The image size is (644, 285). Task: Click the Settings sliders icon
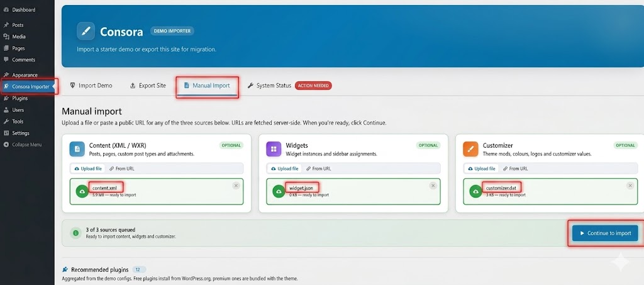click(x=6, y=133)
